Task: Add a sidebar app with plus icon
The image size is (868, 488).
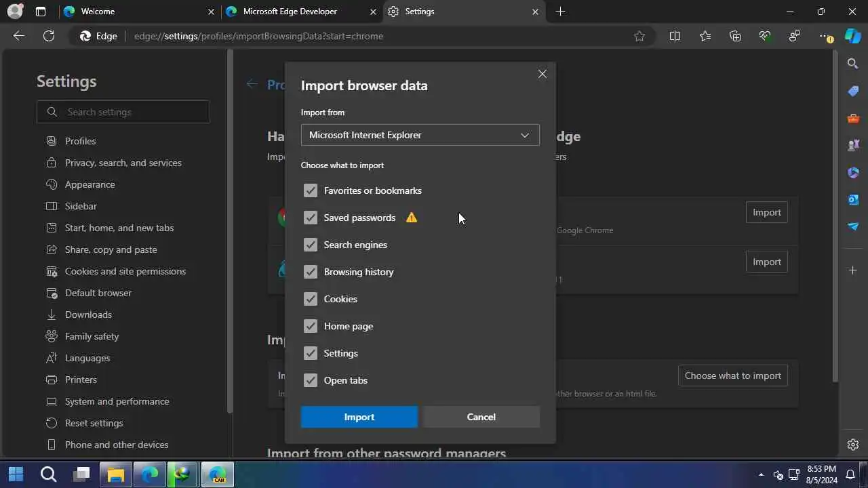Action: pos(853,270)
